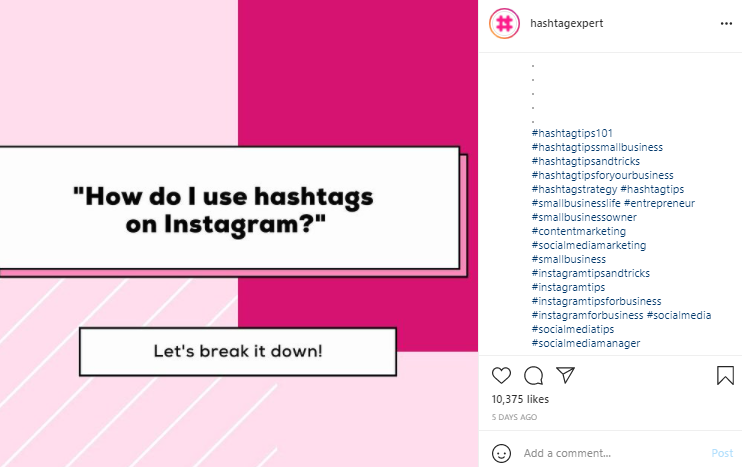The width and height of the screenshot is (742, 467).
Task: Open the emoji picker smiley icon
Action: click(x=501, y=453)
